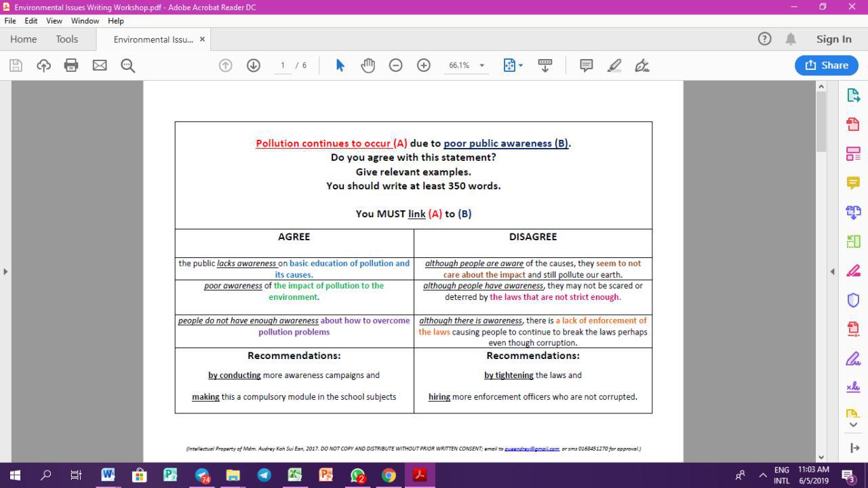Select the Highlight text pen tool
This screenshot has height=488, width=868.
point(614,65)
